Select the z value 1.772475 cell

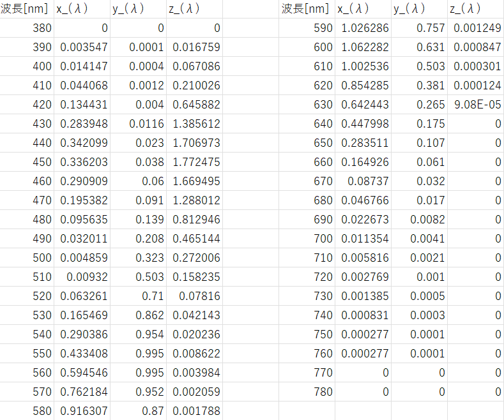coord(196,162)
